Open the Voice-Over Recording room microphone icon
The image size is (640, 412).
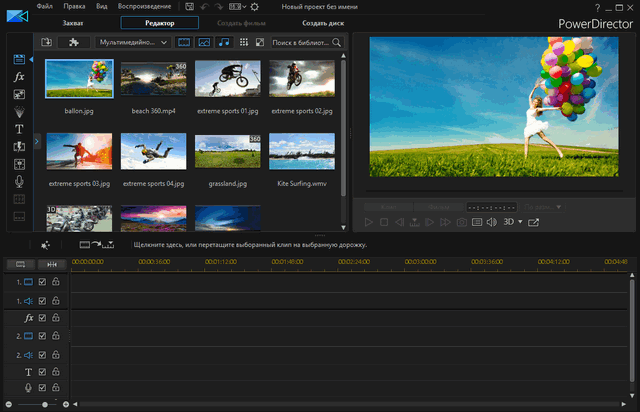click(19, 182)
